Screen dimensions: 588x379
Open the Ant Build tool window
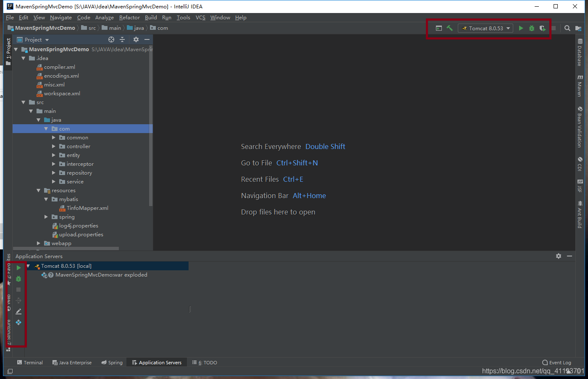[x=580, y=214]
